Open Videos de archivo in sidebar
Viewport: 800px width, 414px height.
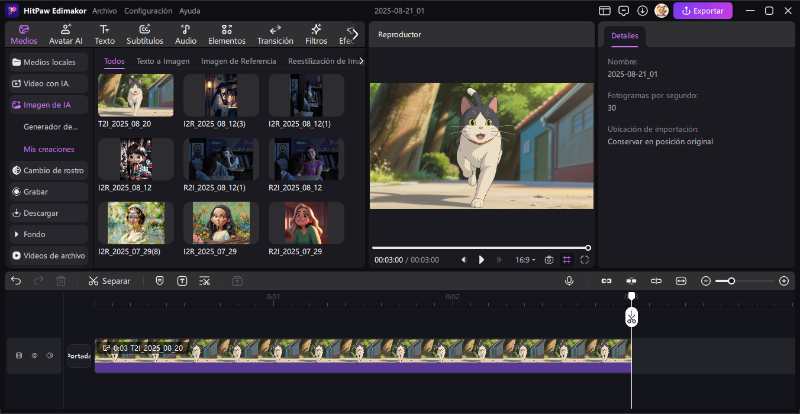point(49,256)
